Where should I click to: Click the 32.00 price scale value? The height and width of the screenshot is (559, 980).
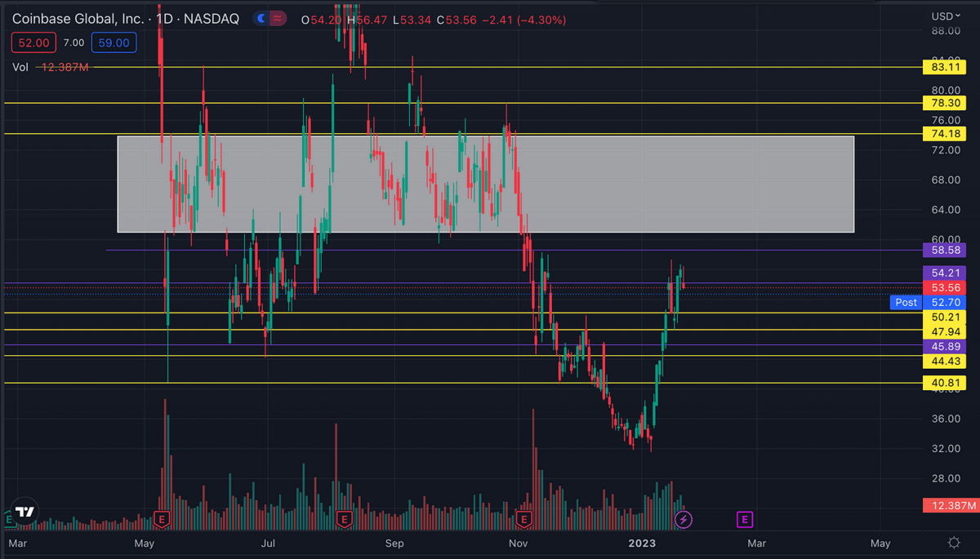click(945, 449)
